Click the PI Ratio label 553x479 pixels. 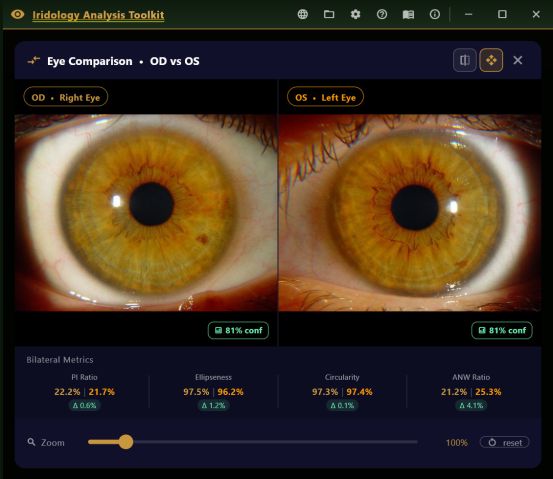84,377
